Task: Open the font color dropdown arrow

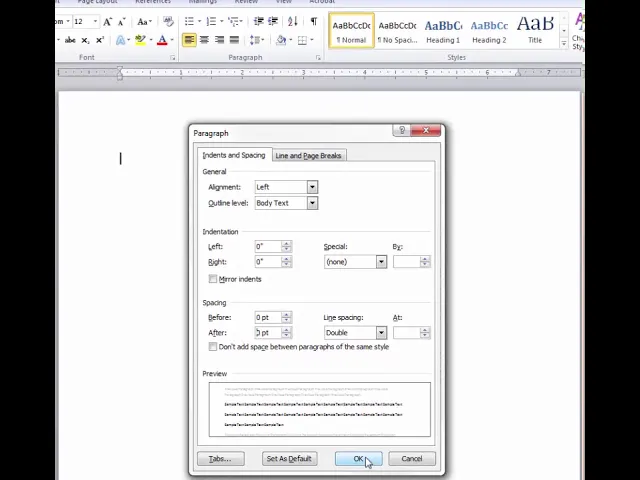Action: pyautogui.click(x=172, y=40)
